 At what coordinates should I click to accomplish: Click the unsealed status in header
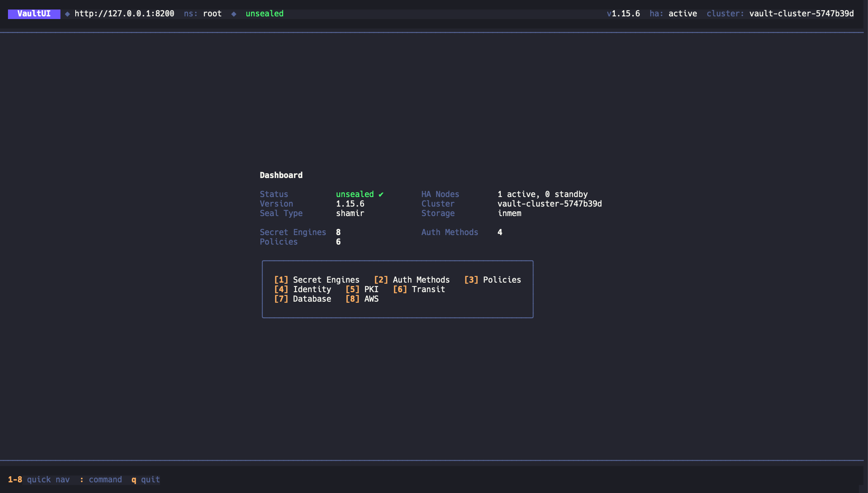tap(265, 14)
